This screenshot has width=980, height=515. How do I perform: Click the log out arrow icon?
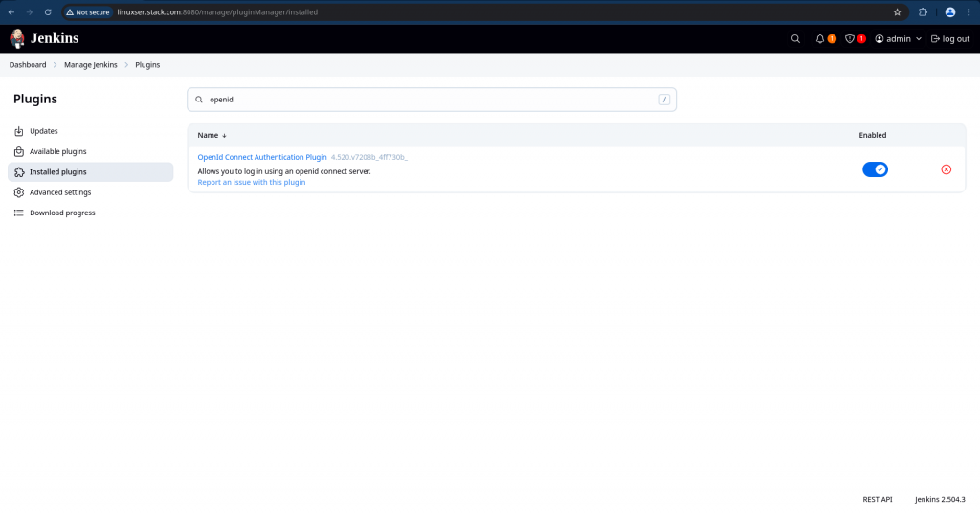tap(935, 38)
